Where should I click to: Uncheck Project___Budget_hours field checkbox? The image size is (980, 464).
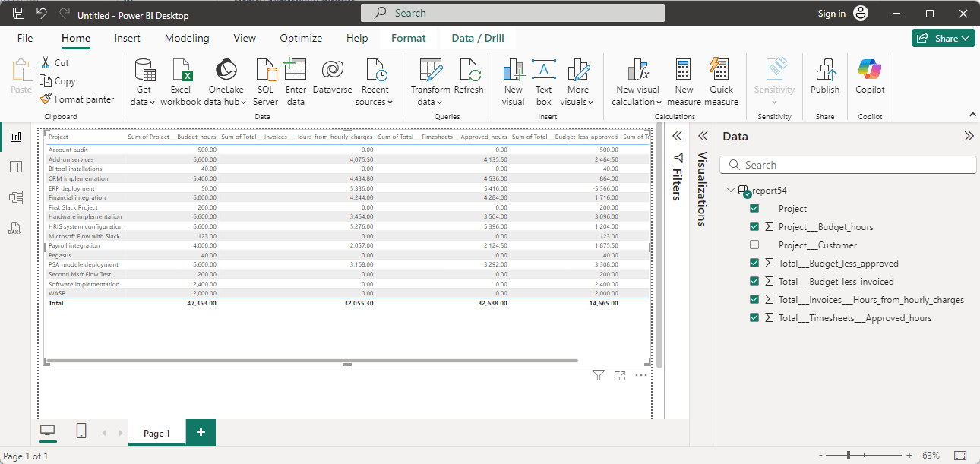754,226
